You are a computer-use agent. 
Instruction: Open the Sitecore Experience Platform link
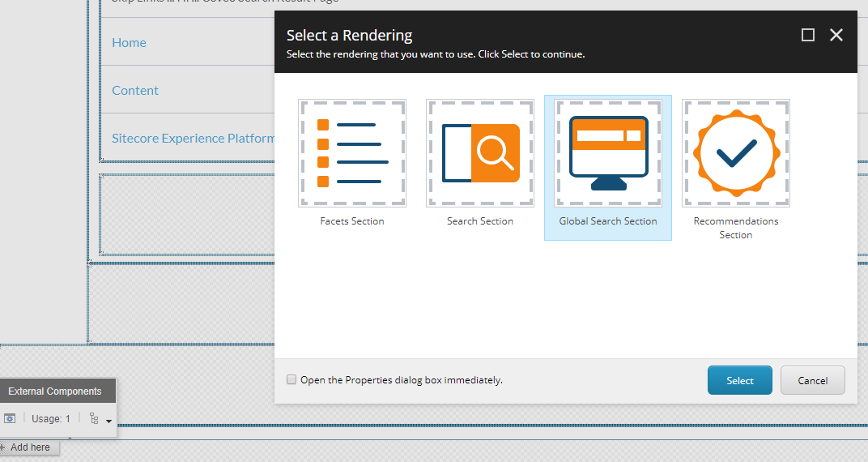193,138
